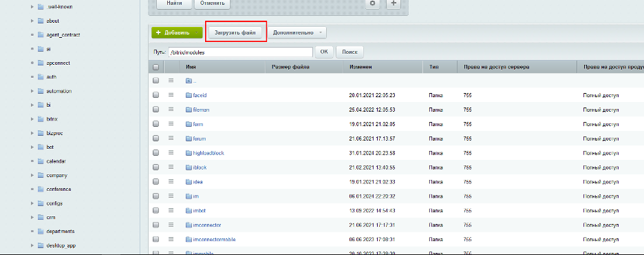The height and width of the screenshot is (255, 644).
Task: Check the checkbox for the forum folder
Action: [155, 139]
